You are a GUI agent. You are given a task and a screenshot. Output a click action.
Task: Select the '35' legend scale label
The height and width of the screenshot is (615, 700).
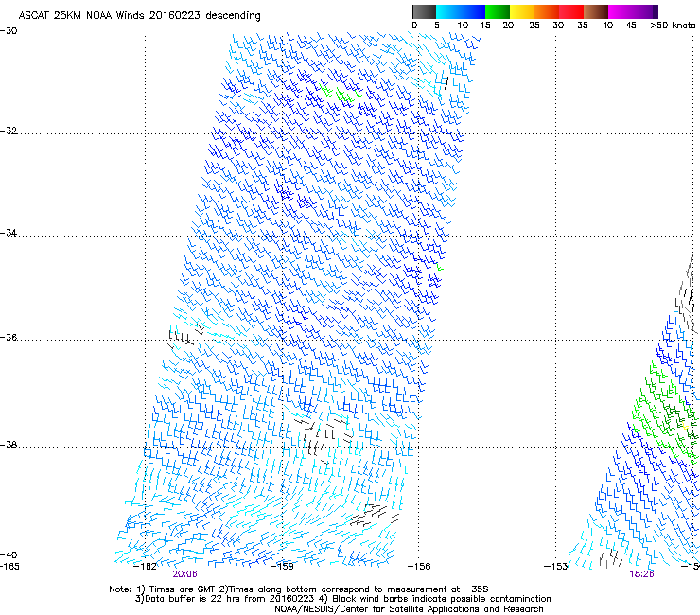click(x=583, y=25)
